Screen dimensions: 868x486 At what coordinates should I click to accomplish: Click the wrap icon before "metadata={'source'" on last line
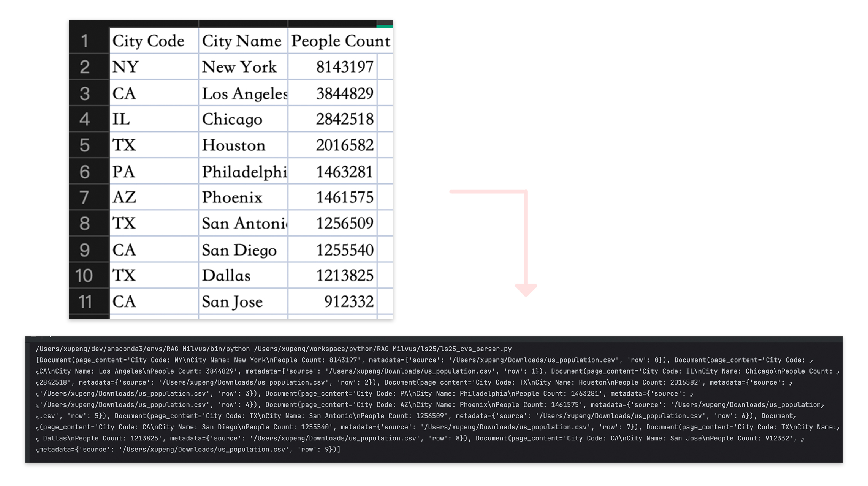tap(37, 450)
